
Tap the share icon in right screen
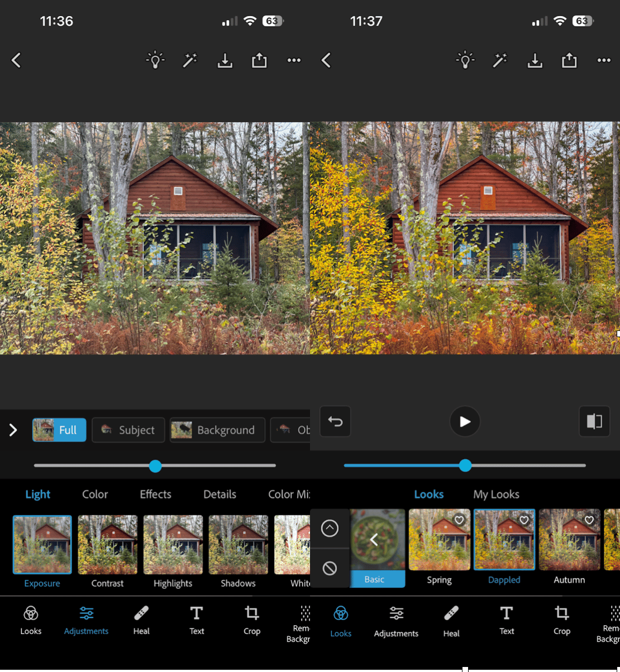[569, 60]
